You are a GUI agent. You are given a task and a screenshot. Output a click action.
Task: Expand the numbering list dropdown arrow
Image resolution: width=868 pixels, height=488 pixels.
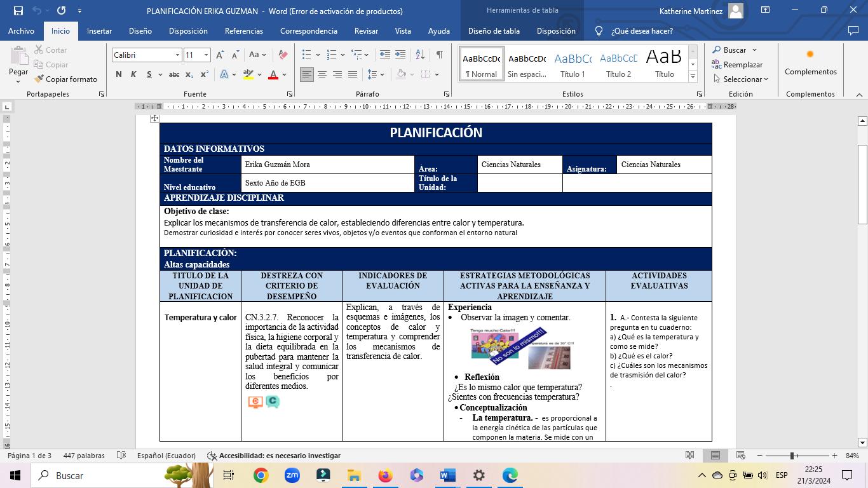click(342, 55)
